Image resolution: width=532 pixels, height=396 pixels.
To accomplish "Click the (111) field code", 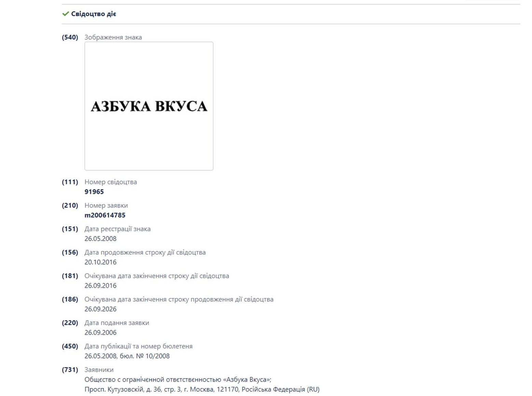I will [70, 182].
